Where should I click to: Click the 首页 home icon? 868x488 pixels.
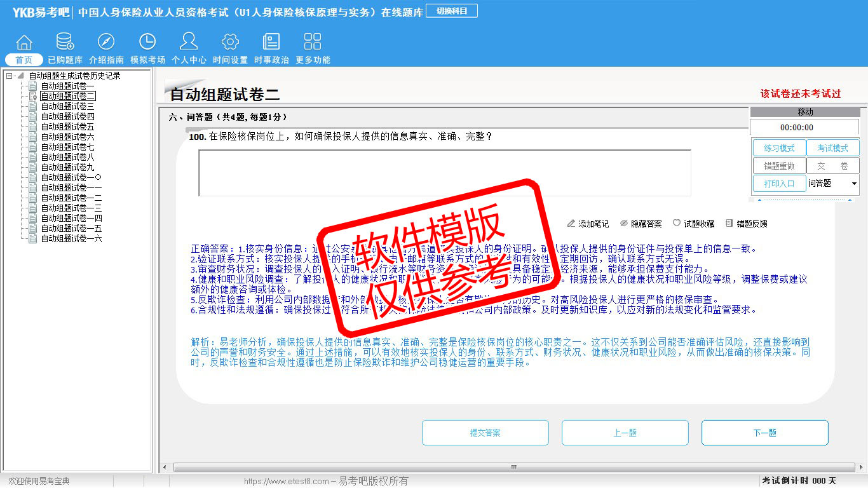24,43
